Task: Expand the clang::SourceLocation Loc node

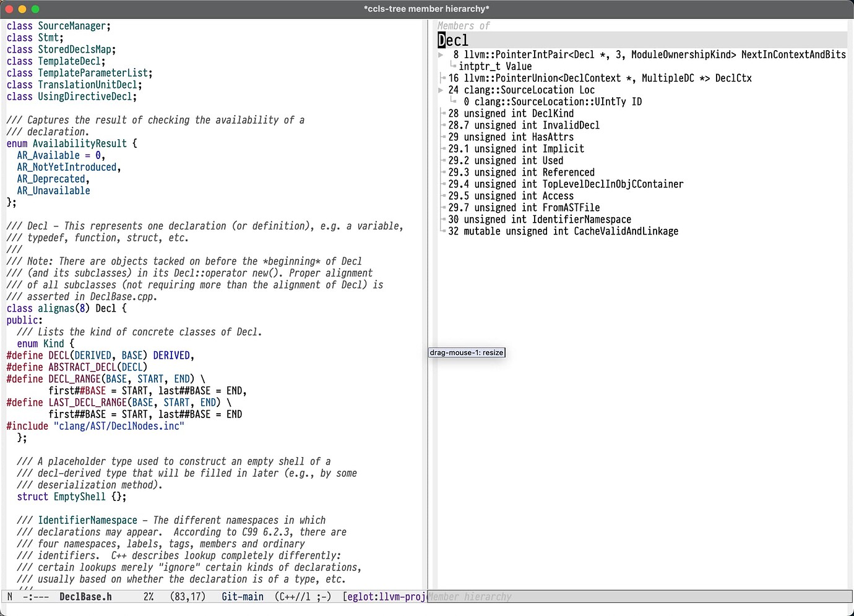Action: click(441, 90)
